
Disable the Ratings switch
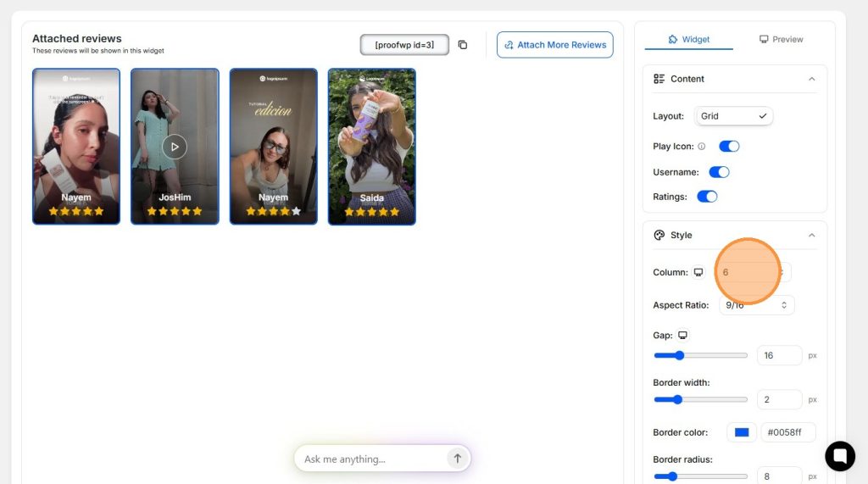tap(707, 197)
